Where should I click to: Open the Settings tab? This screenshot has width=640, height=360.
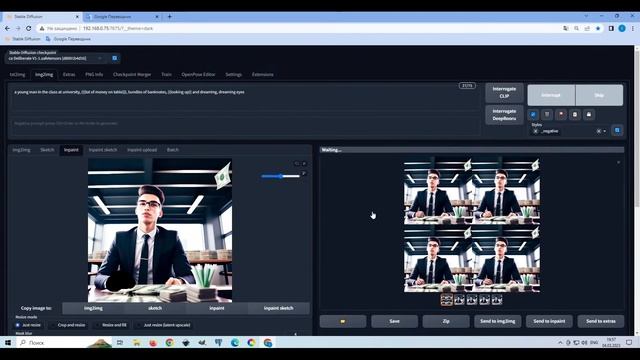click(233, 75)
